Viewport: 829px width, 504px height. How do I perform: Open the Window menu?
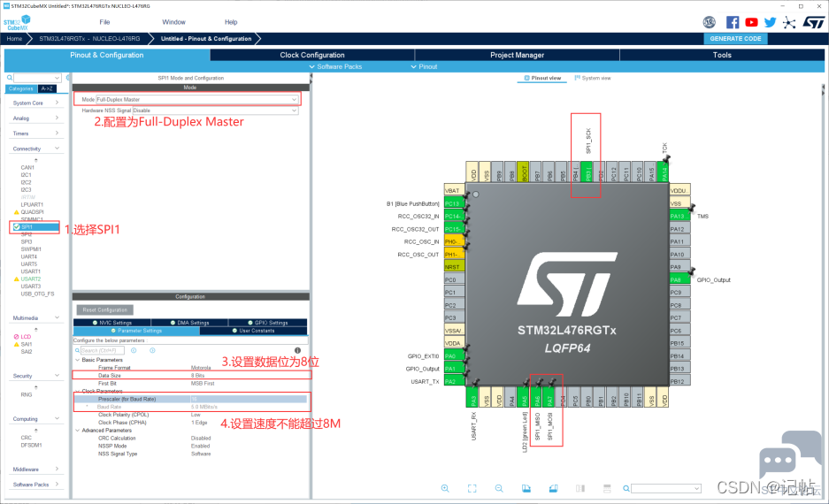(x=174, y=22)
